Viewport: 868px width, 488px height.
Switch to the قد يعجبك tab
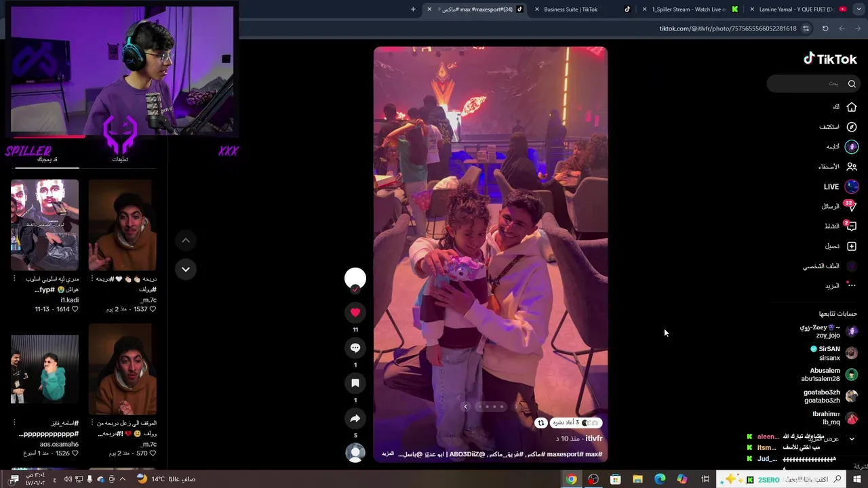[47, 159]
